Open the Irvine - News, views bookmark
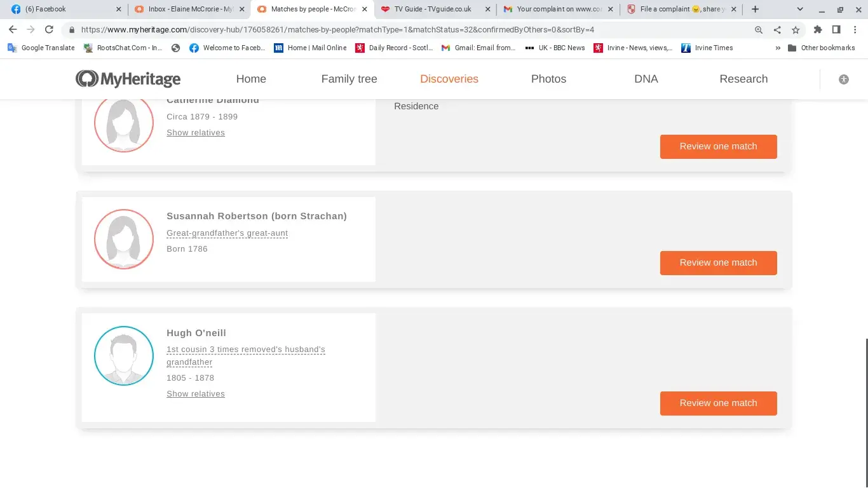Screen dimensions: 868x488 pos(633,48)
